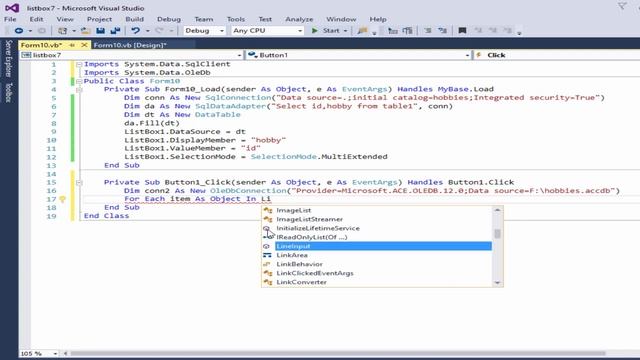Click the Find in Files toolbar icon
Image resolution: width=640 pixels, height=360 pixels.
362,31
